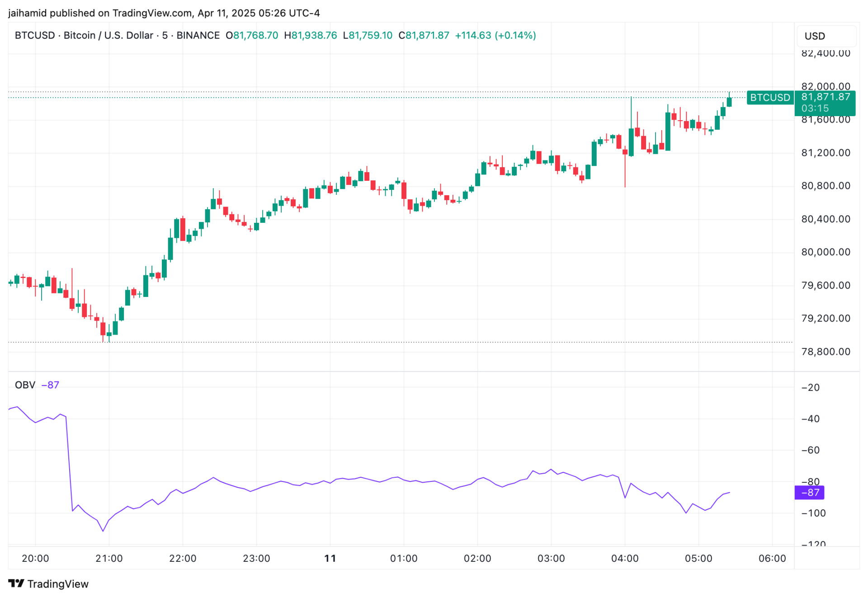This screenshot has height=598, width=868.
Task: Click the 82,000.00 price axis level
Action: click(826, 86)
